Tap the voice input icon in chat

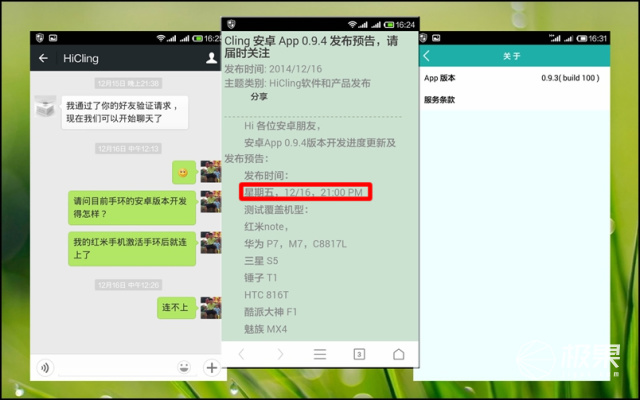45,368
